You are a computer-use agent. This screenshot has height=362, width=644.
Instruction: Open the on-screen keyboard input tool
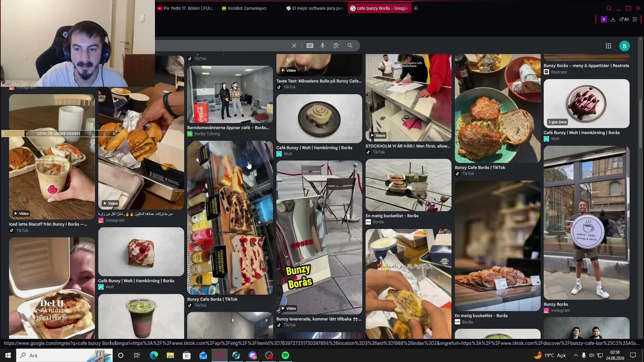pos(310,45)
